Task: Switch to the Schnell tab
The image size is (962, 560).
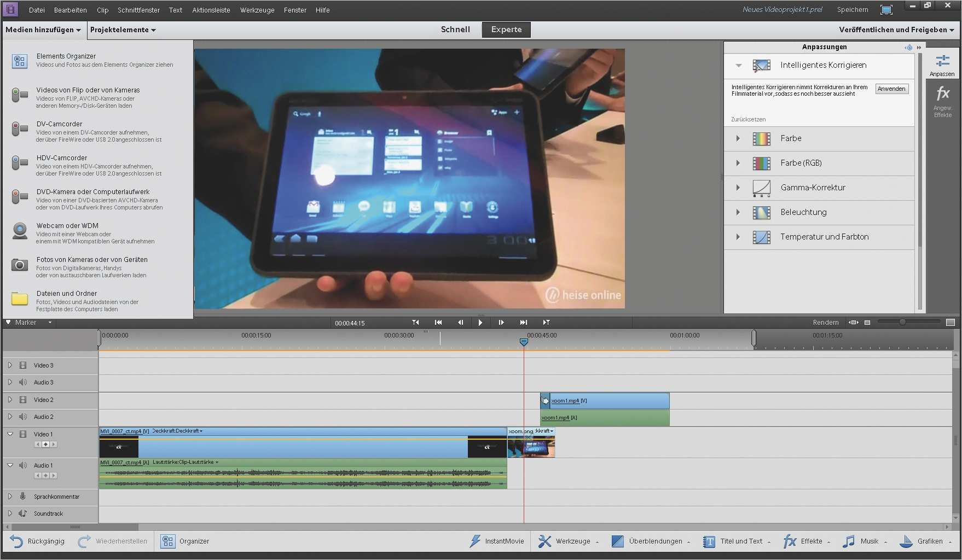Action: [x=455, y=30]
